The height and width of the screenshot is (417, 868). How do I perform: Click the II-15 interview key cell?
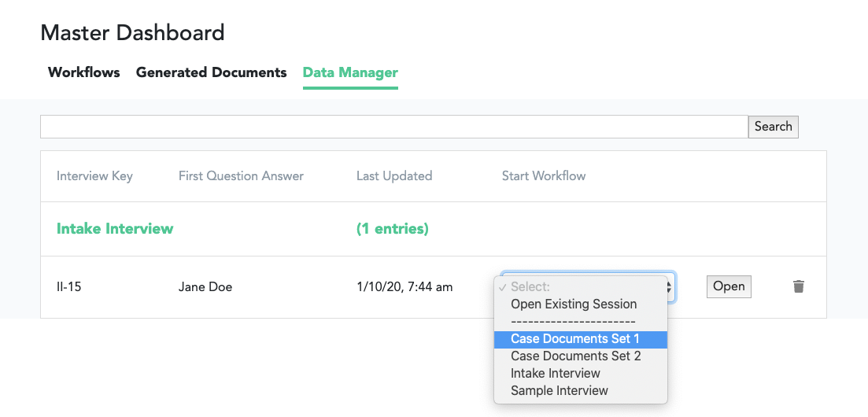click(69, 287)
